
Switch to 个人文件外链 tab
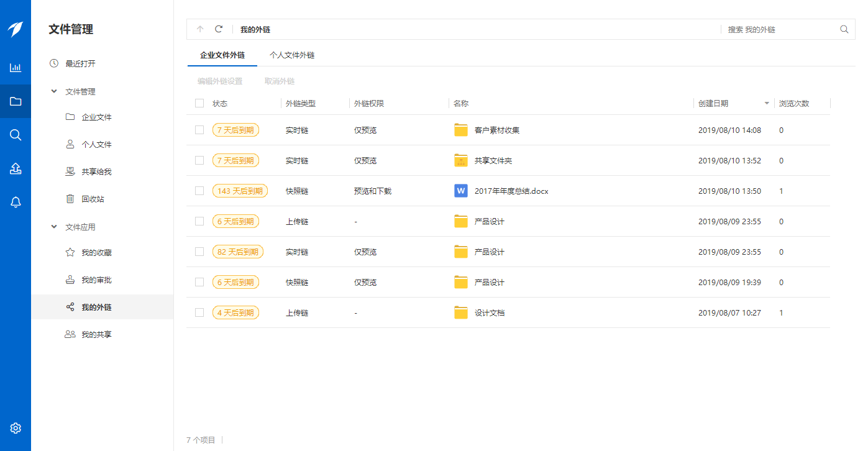point(292,55)
